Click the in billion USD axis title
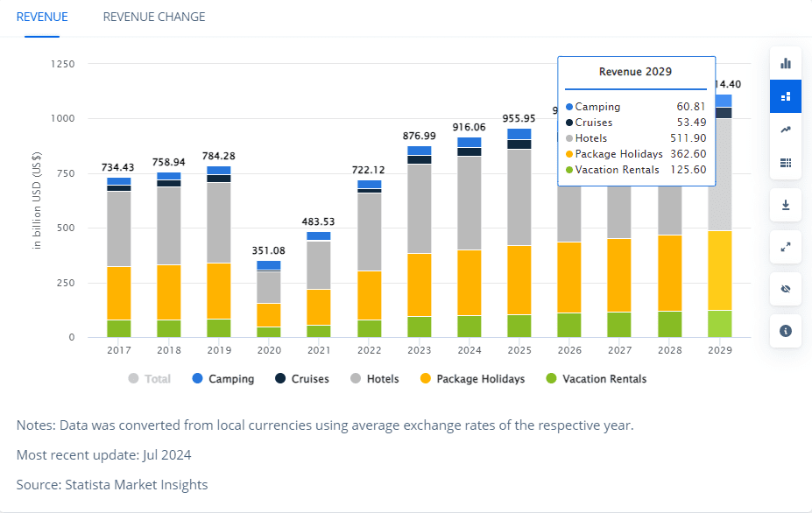 pos(37,200)
